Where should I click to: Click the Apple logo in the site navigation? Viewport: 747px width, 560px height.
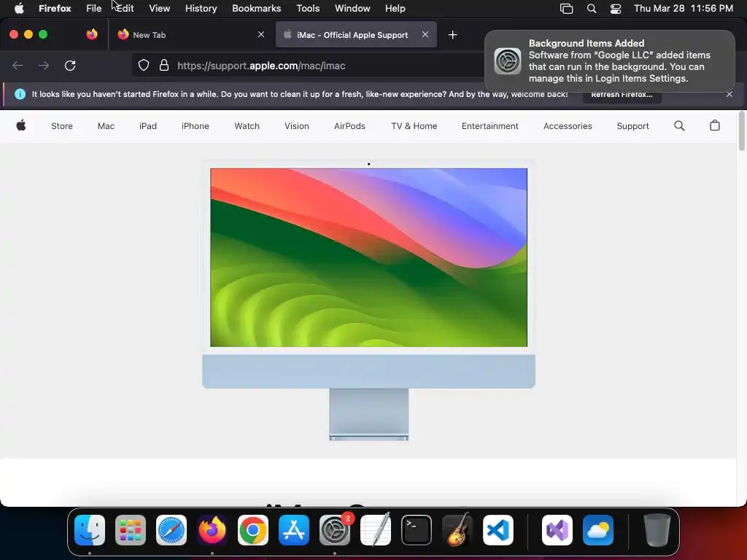click(x=21, y=125)
